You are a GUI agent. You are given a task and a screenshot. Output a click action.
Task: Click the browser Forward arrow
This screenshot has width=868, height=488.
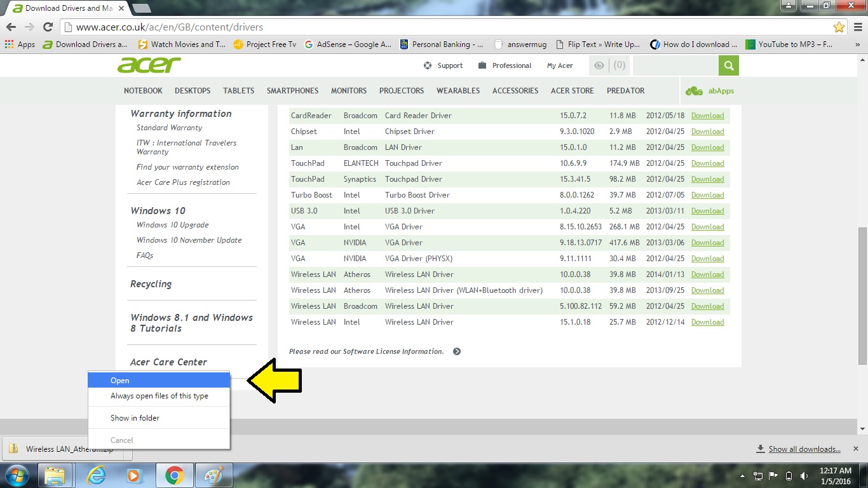pos(29,27)
